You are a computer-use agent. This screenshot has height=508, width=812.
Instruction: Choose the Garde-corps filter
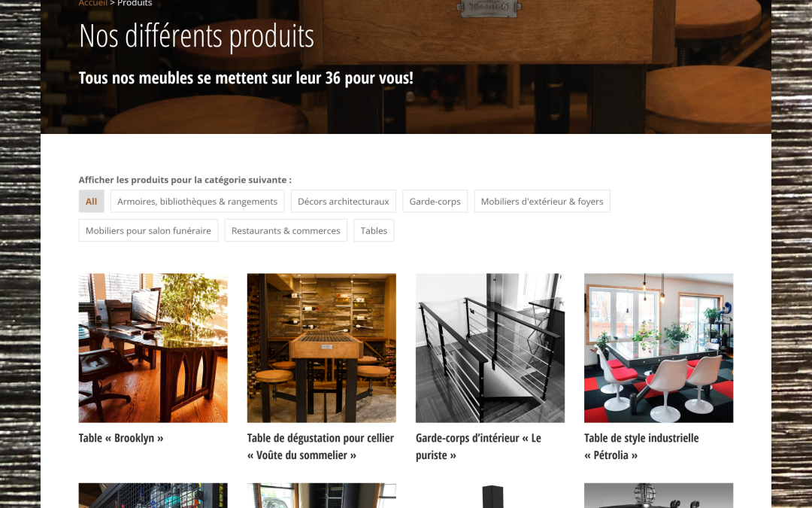tap(435, 201)
